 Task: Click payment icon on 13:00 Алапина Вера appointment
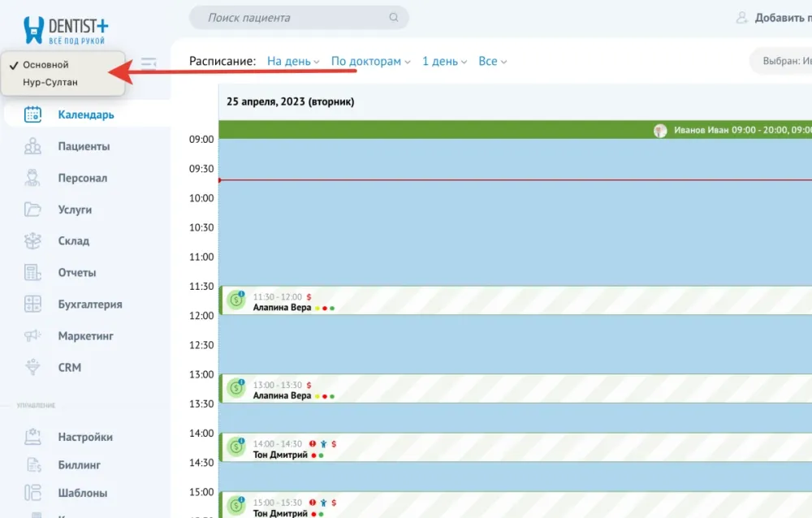pyautogui.click(x=236, y=387)
